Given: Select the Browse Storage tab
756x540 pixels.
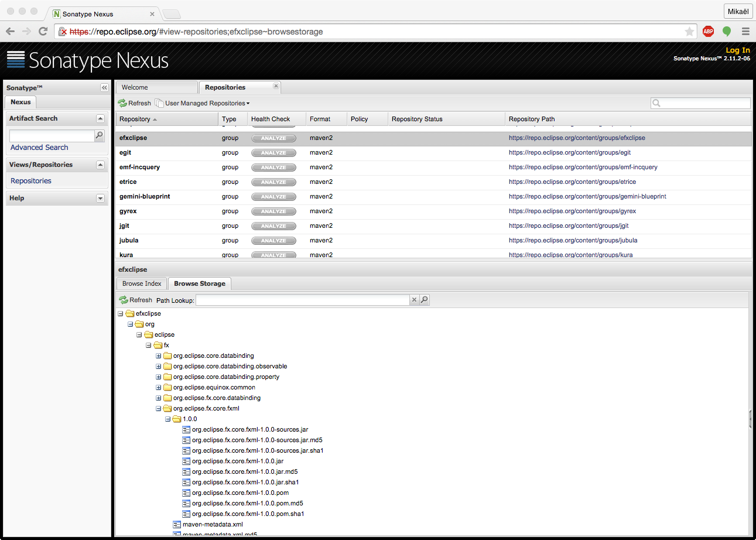Looking at the screenshot, I should 200,283.
